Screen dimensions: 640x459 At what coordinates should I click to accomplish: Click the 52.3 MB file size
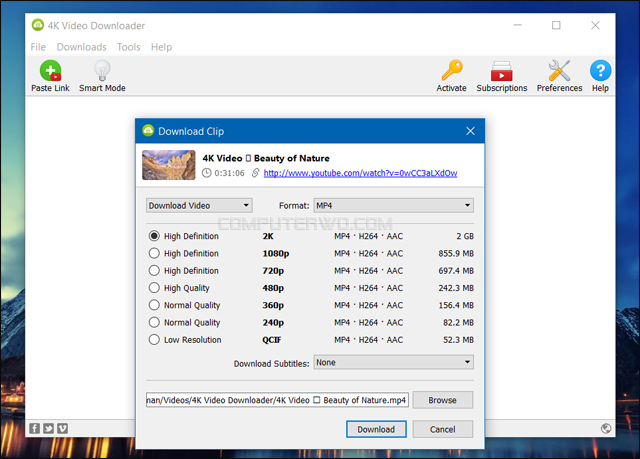click(x=458, y=339)
